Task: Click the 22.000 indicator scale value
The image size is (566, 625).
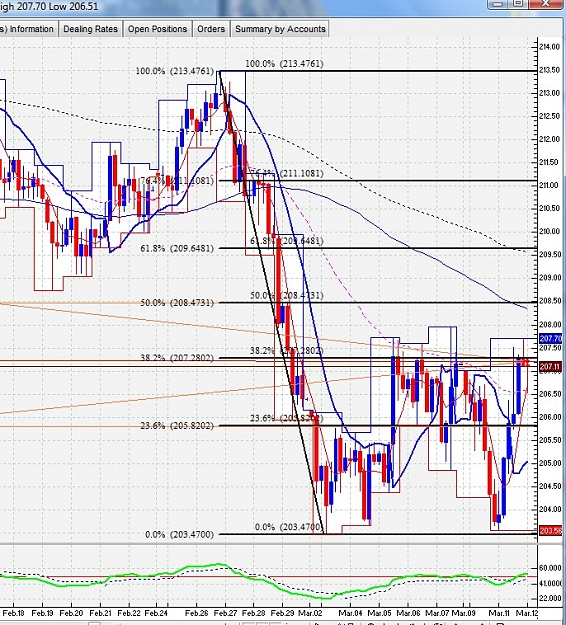Action: click(x=550, y=598)
